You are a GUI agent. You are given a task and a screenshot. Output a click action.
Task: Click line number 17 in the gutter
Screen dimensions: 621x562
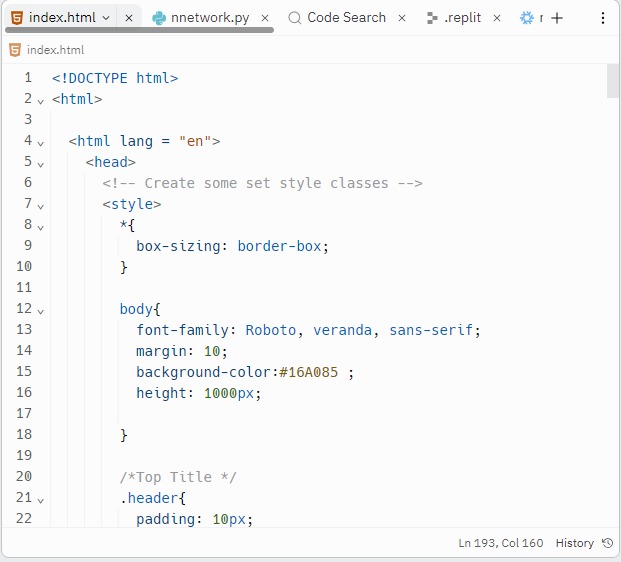click(24, 413)
